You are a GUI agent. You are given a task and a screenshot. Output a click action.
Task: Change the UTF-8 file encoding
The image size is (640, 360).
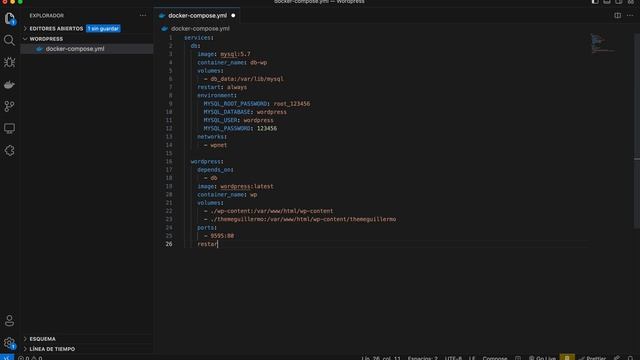pos(453,358)
